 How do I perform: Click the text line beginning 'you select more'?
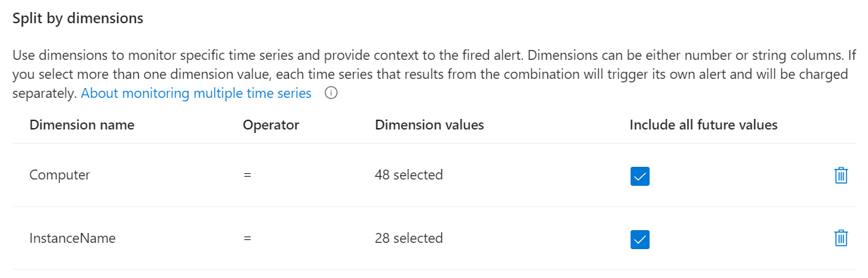click(x=430, y=74)
